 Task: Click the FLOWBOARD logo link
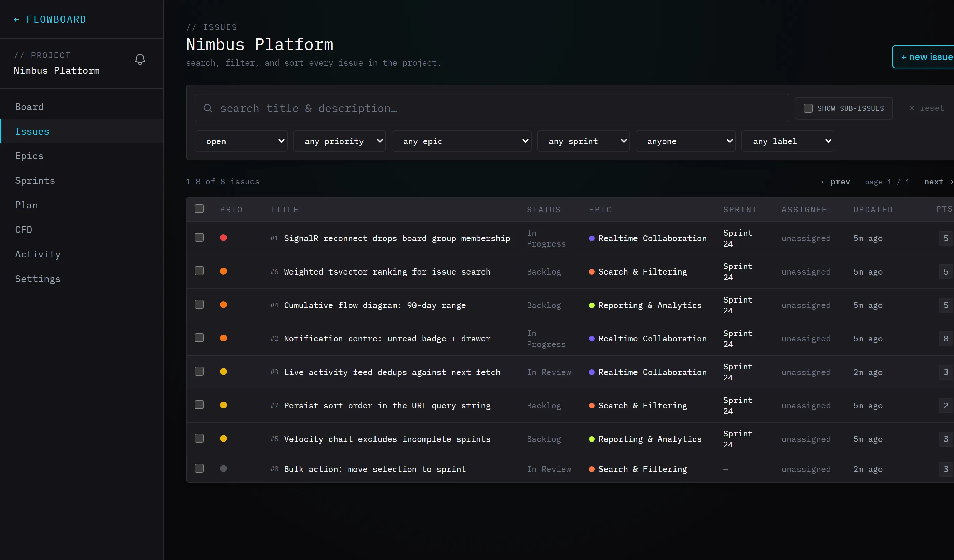[x=56, y=19]
